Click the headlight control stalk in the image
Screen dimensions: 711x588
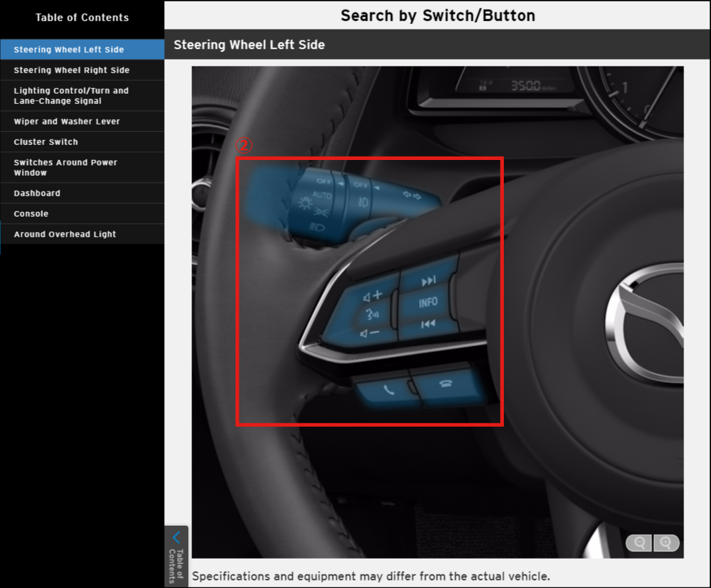coord(321,202)
